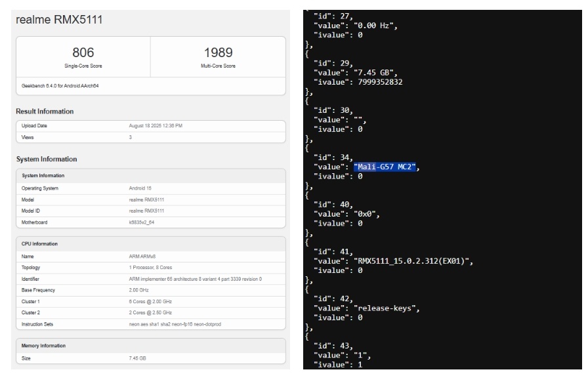Click the JSON line "id": 40
Viewport: 588px width, 376px height.
click(x=333, y=205)
